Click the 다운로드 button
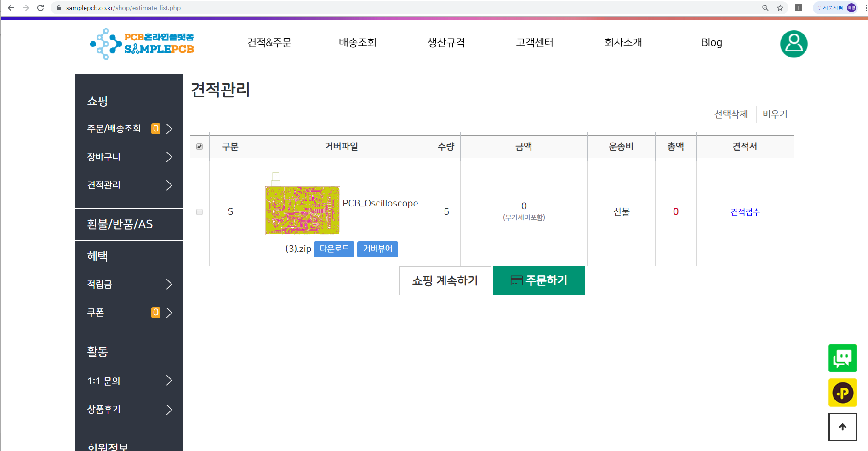The width and height of the screenshot is (868, 451). [x=334, y=249]
